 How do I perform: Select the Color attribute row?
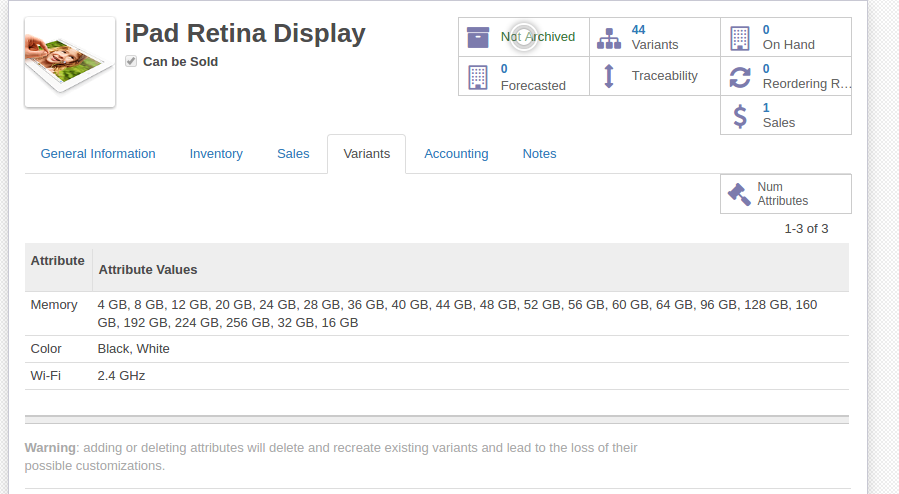click(437, 349)
